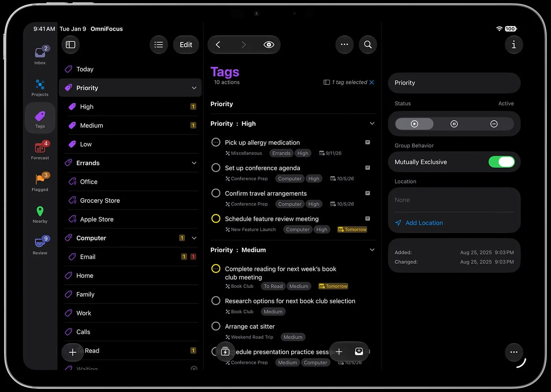Clear the 1 tag selected filter
The width and height of the screenshot is (551, 392).
coord(372,82)
